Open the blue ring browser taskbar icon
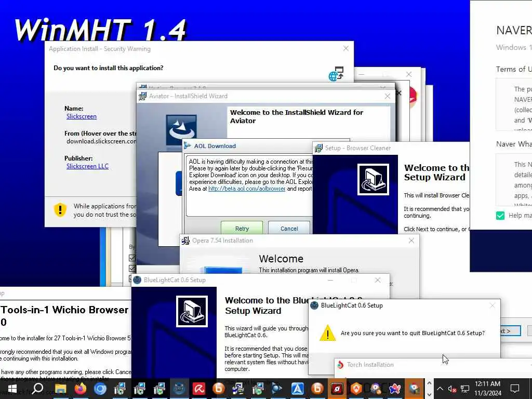This screenshot has width=532, height=399. (100, 389)
